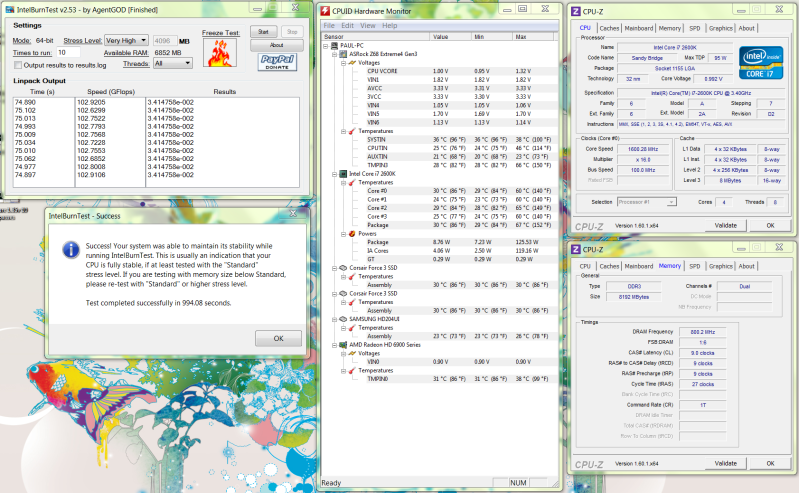This screenshot has height=493, width=799.
Task: Click the Intel Core i7 2600K chip icon
Action: [x=343, y=174]
